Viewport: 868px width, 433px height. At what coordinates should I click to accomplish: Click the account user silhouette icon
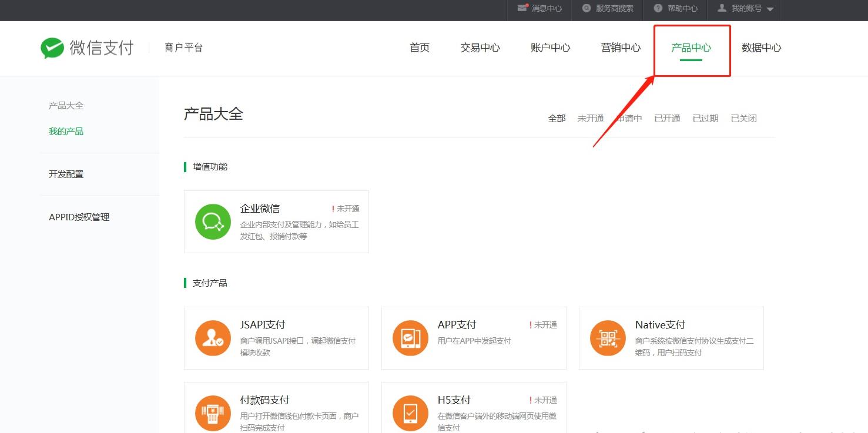tap(722, 8)
